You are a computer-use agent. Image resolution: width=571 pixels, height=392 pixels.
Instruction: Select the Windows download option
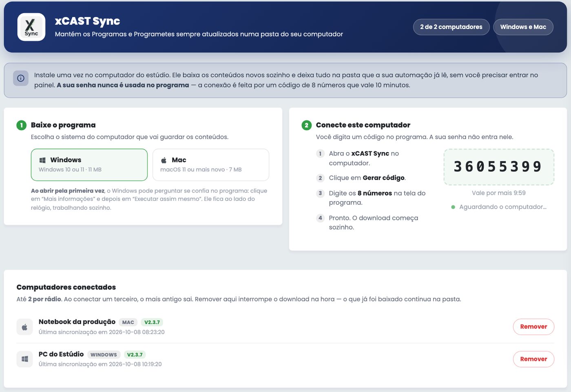point(89,165)
